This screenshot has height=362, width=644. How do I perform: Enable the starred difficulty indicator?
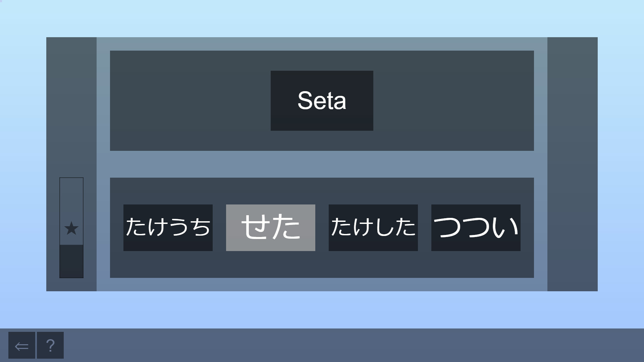(71, 229)
